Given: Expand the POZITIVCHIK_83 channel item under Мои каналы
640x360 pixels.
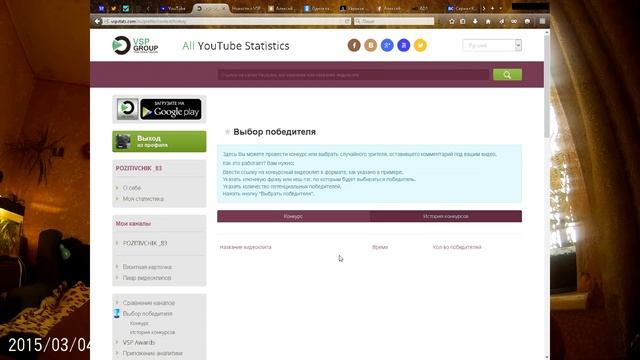Looking at the screenshot, I should (145, 243).
